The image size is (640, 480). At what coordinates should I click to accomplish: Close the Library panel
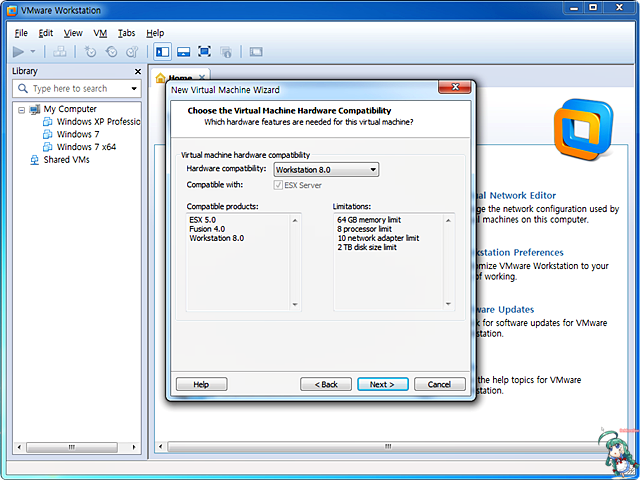point(138,71)
